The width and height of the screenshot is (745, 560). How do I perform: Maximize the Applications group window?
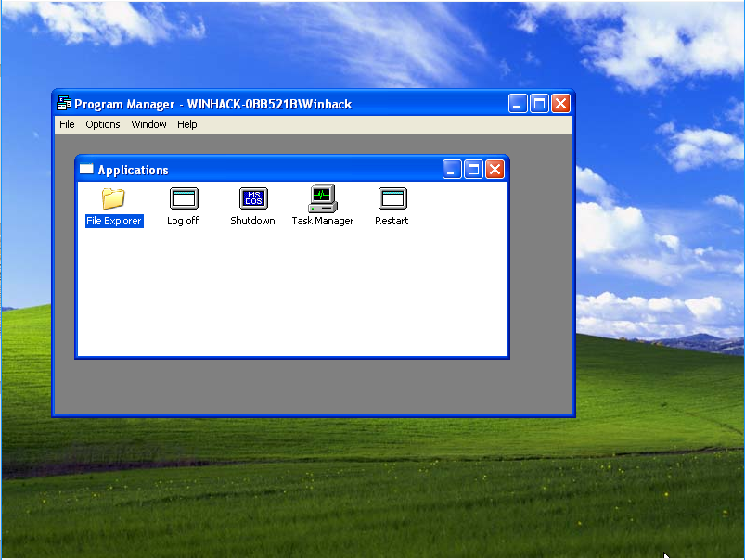coord(473,170)
